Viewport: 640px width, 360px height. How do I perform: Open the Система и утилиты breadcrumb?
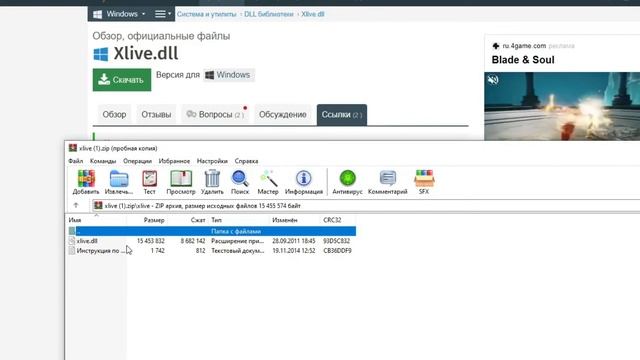(x=207, y=14)
